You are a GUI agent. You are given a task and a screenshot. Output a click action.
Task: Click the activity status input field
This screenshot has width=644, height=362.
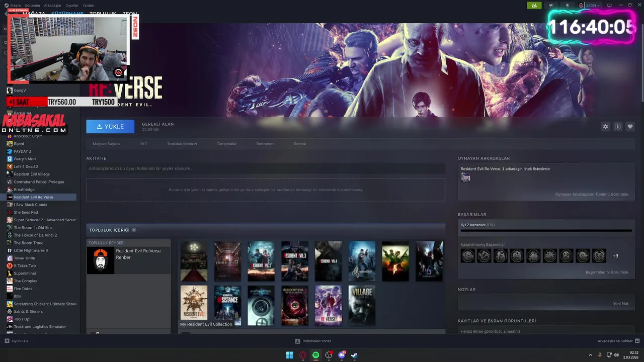coord(266,168)
